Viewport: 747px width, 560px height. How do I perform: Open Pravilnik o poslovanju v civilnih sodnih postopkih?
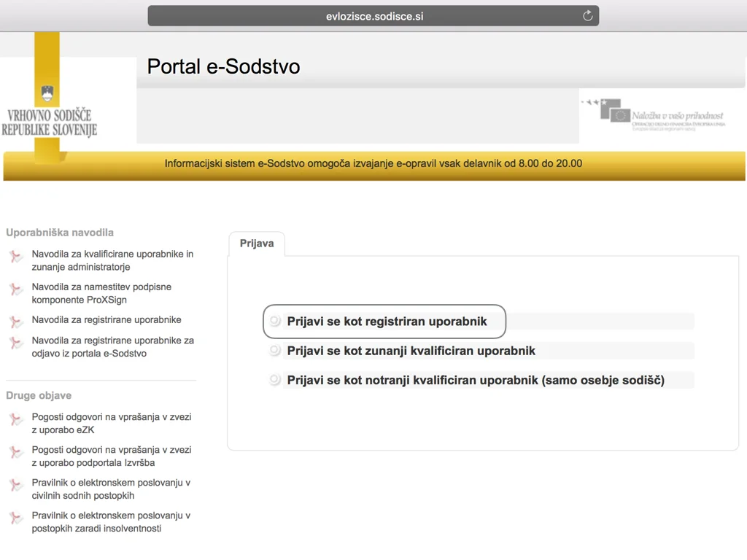[111, 489]
